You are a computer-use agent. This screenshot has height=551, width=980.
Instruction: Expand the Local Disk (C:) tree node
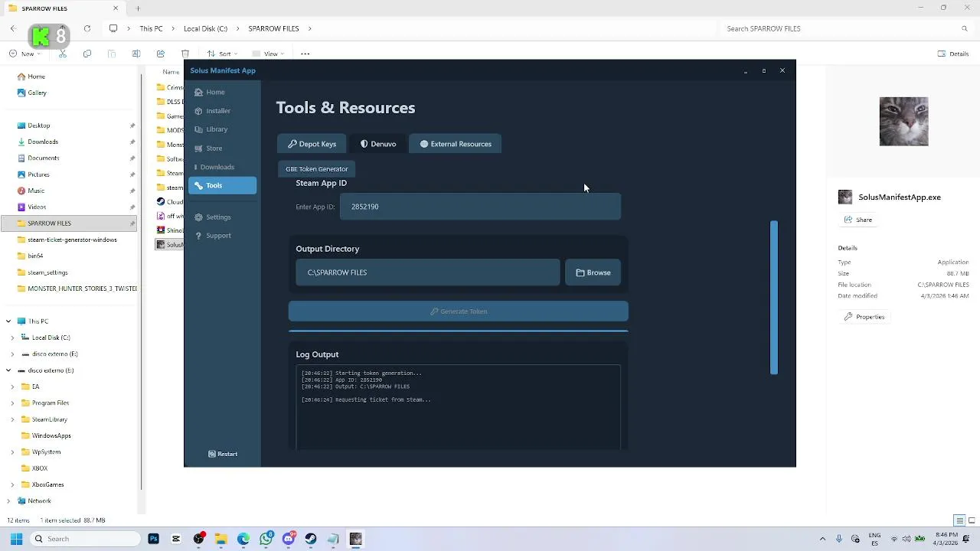pos(12,337)
